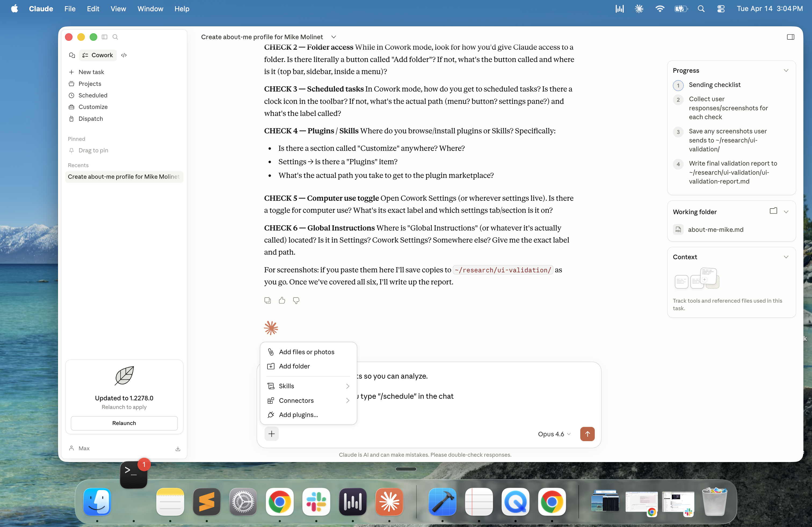Image resolution: width=812 pixels, height=527 pixels.
Task: Click the Relaunch button to apply update
Action: 124,423
